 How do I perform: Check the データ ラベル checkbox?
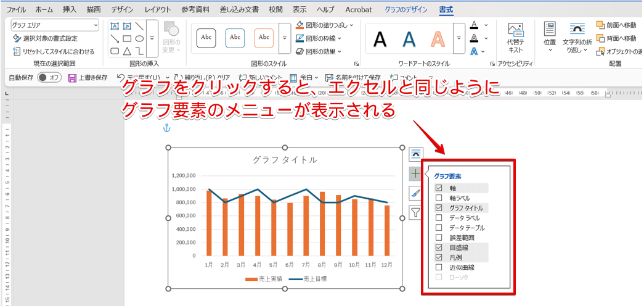click(439, 217)
